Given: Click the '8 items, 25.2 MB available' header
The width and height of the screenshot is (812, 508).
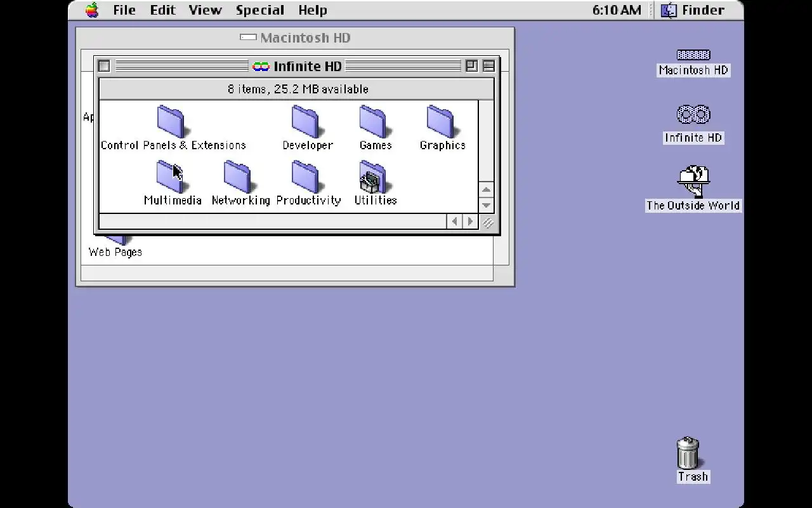Looking at the screenshot, I should click(298, 89).
